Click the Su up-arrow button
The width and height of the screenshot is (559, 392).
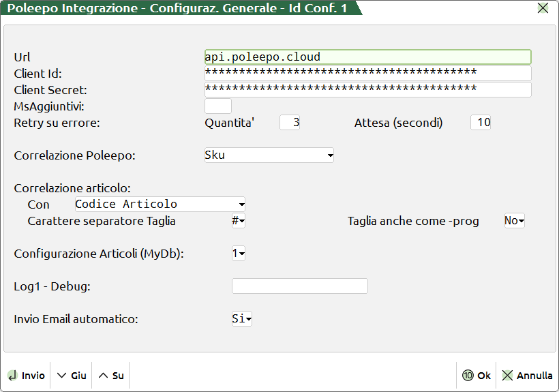point(110,376)
